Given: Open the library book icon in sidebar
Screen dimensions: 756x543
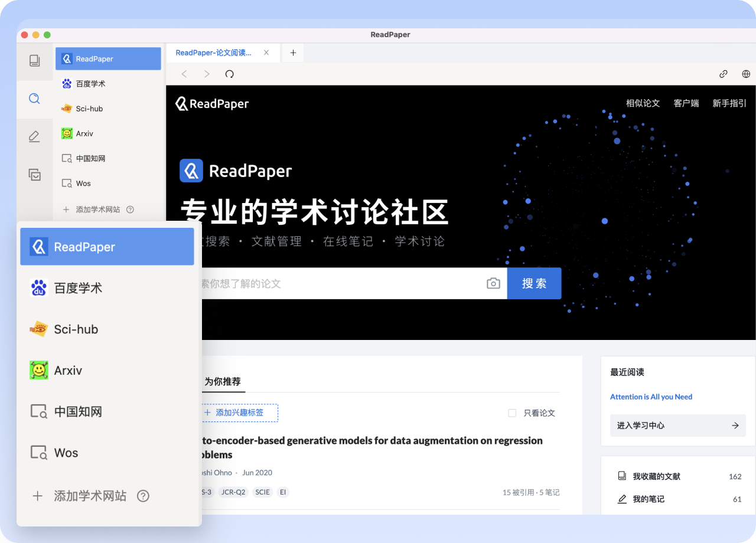Looking at the screenshot, I should click(34, 60).
